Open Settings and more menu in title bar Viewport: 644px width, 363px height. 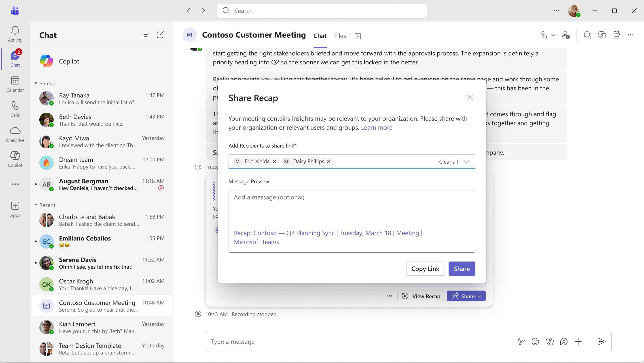coord(556,11)
